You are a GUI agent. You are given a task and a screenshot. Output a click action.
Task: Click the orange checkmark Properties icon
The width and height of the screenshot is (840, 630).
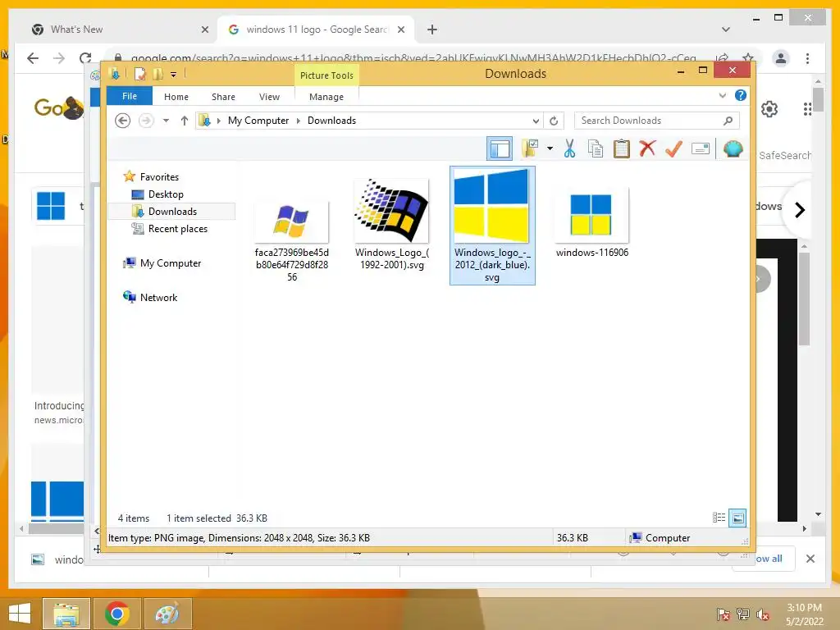tap(673, 148)
